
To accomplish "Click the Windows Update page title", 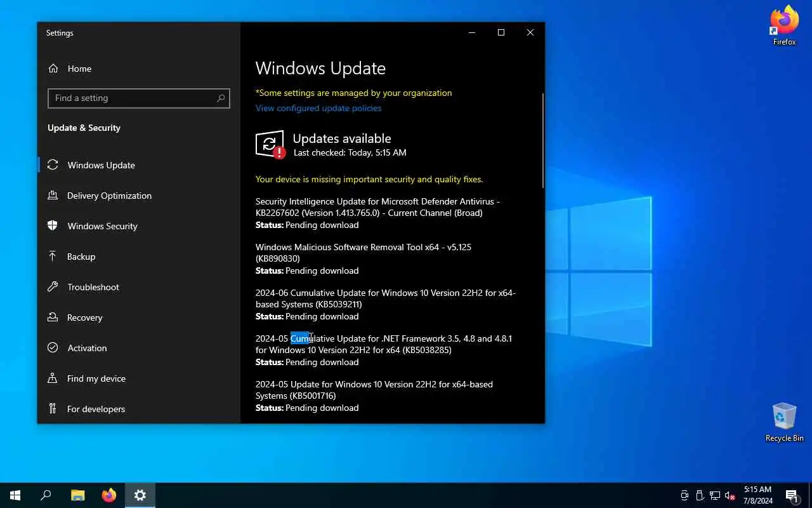I will coord(320,69).
